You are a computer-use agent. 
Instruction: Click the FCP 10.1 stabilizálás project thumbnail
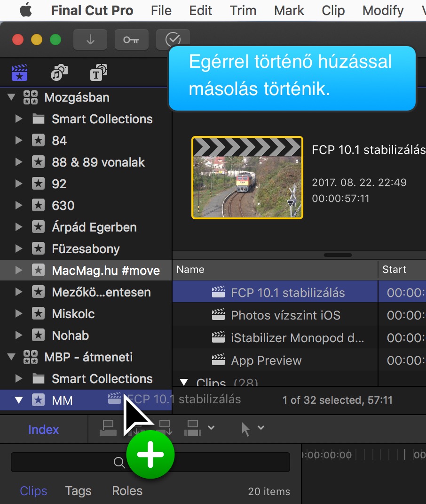click(247, 178)
